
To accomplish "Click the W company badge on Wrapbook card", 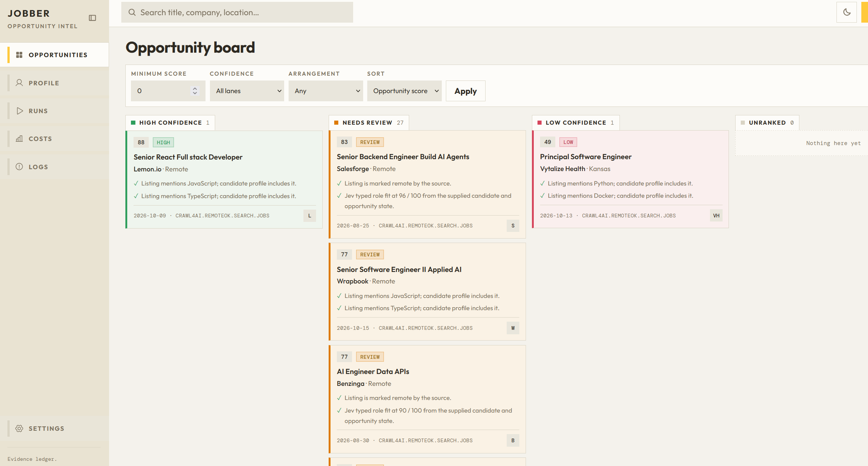I will 513,328.
